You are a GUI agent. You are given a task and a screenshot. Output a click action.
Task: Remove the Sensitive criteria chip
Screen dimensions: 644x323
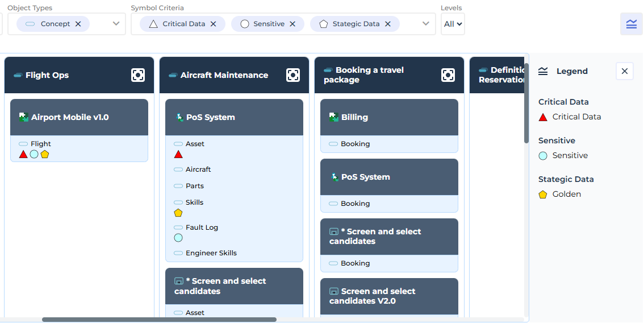(x=292, y=24)
